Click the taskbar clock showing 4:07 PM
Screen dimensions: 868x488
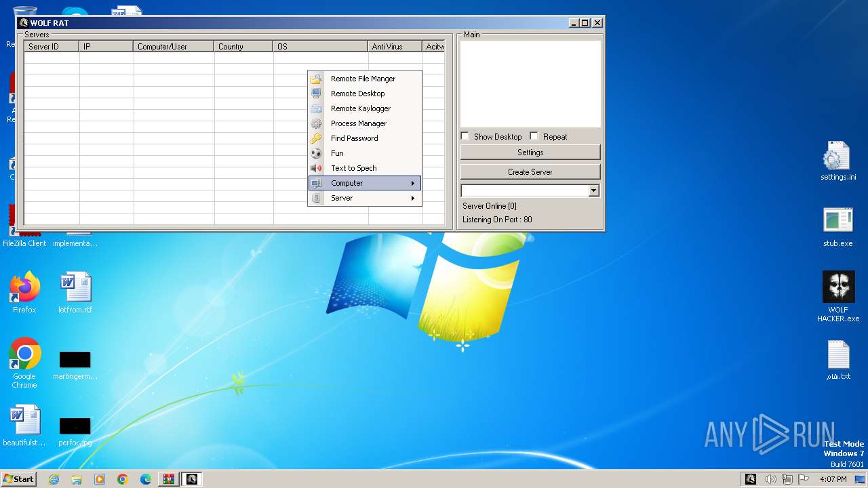click(833, 479)
